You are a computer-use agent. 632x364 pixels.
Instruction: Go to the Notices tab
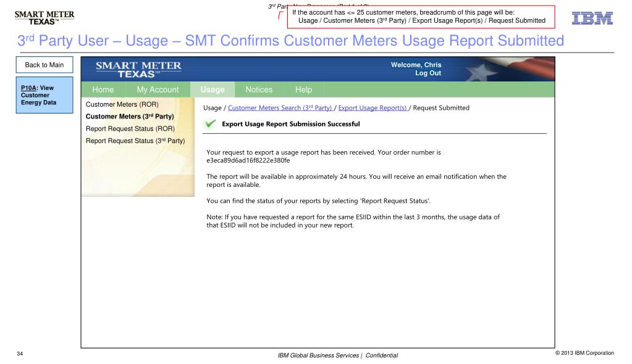259,90
